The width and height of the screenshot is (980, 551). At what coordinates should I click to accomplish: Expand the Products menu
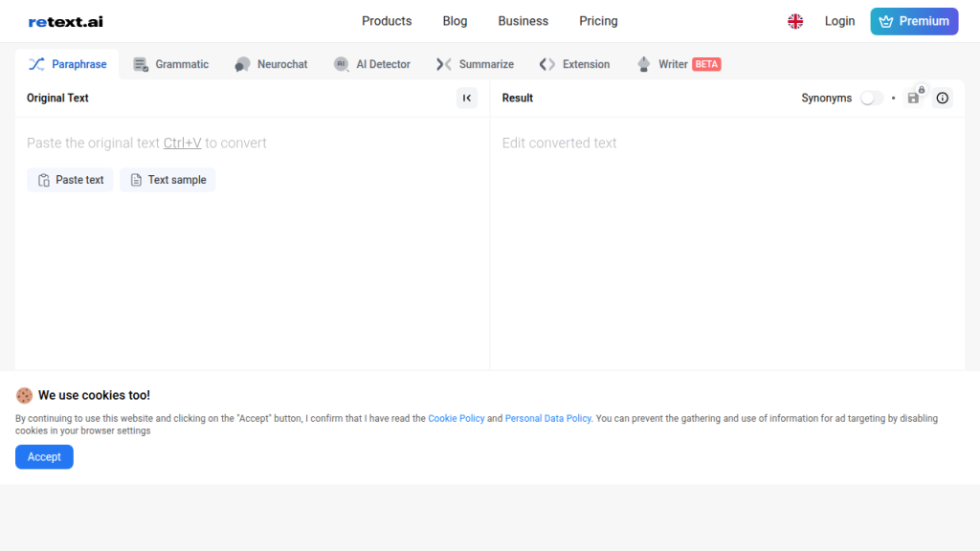tap(387, 21)
